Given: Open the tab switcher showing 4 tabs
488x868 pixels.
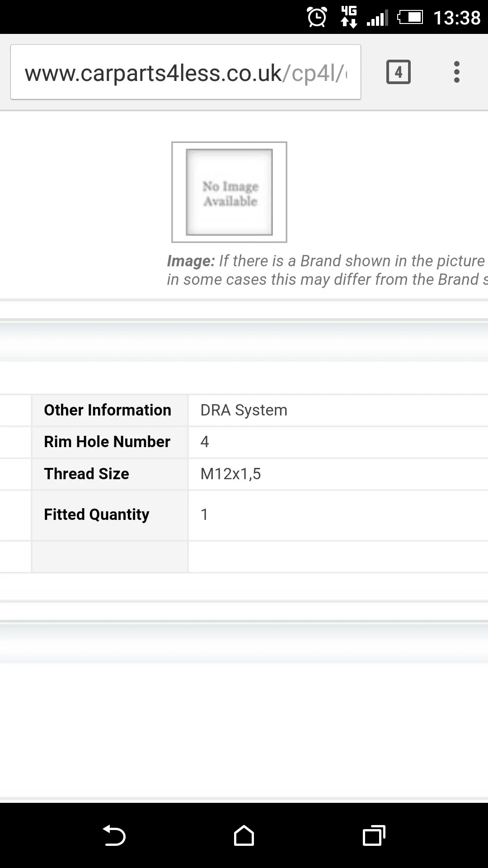Looking at the screenshot, I should (398, 72).
